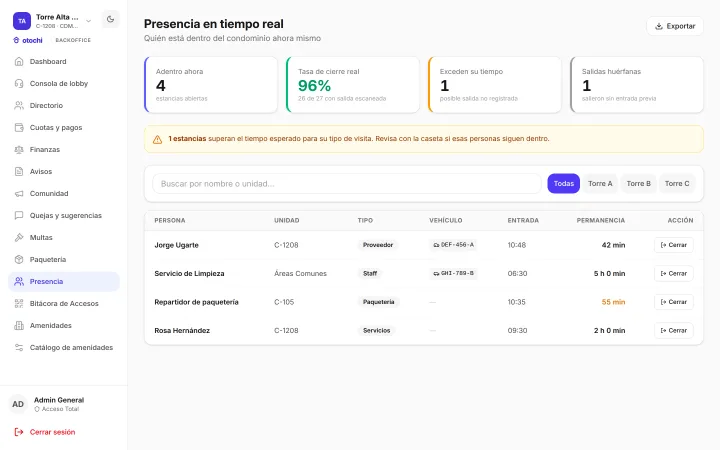
Task: Click the ENTRADA column header
Action: click(523, 220)
